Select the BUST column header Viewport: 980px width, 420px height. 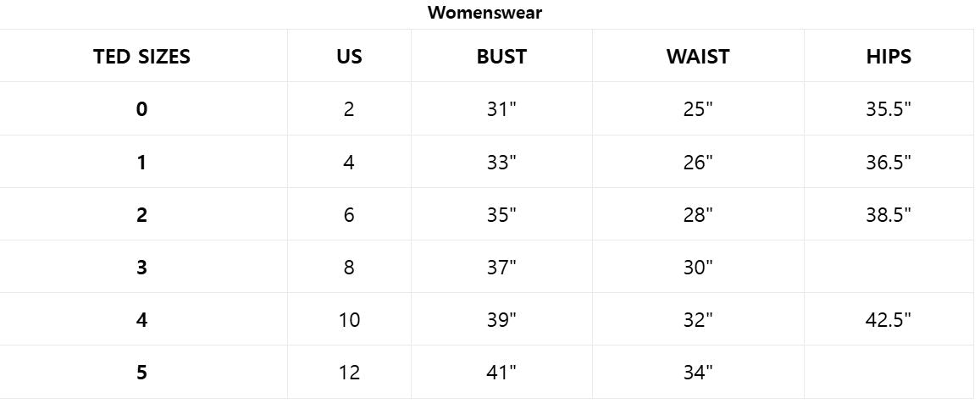[x=501, y=57]
